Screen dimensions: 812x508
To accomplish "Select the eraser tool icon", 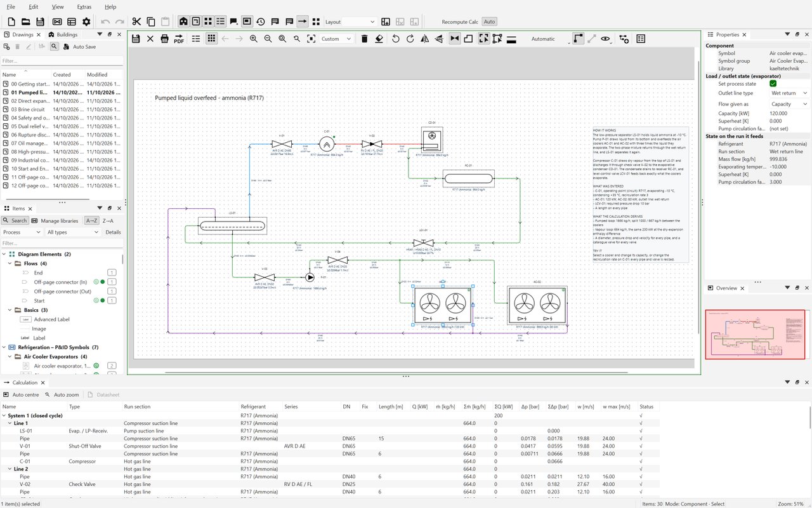I will click(x=379, y=39).
